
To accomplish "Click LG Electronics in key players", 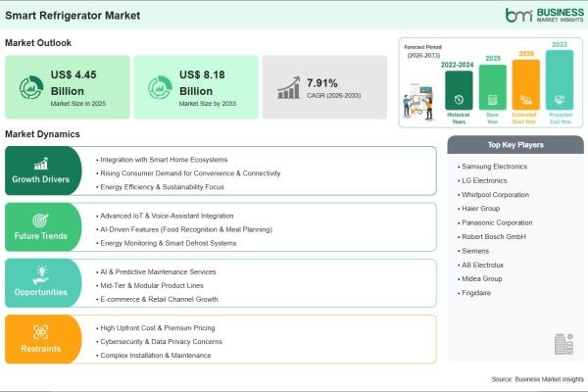I will click(x=482, y=180).
